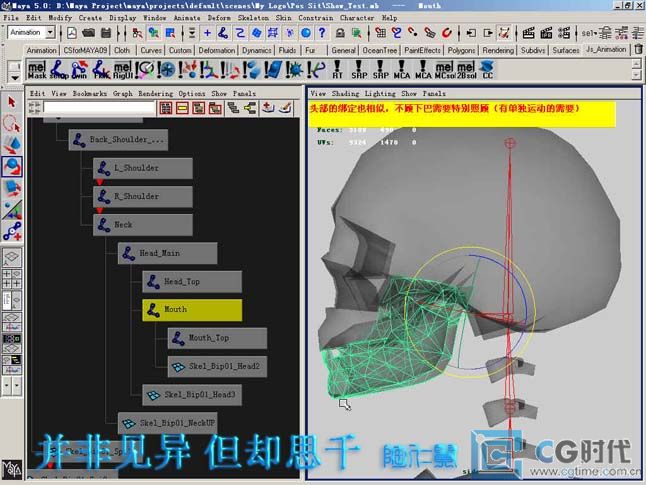Click the open scene folder icon

(88, 33)
